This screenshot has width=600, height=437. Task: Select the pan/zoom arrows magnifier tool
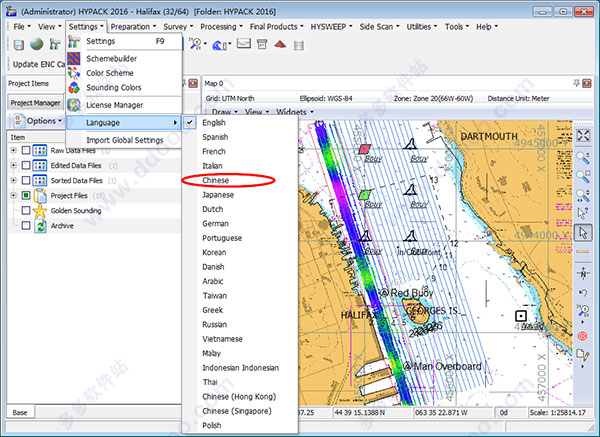click(583, 195)
